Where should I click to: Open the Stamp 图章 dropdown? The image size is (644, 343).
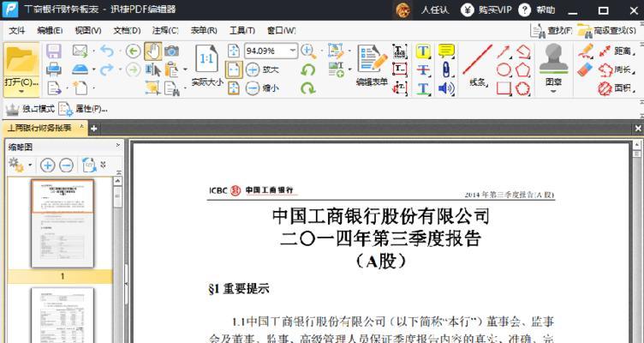tap(553, 91)
